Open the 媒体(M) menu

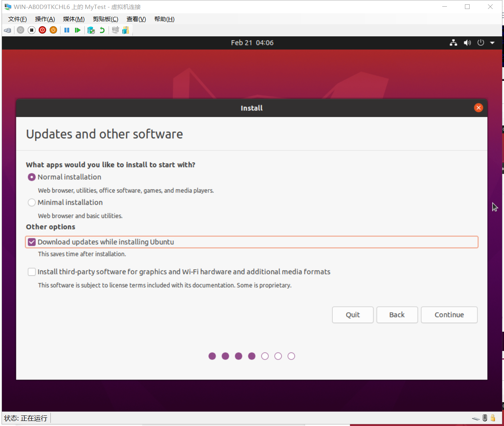(x=74, y=19)
